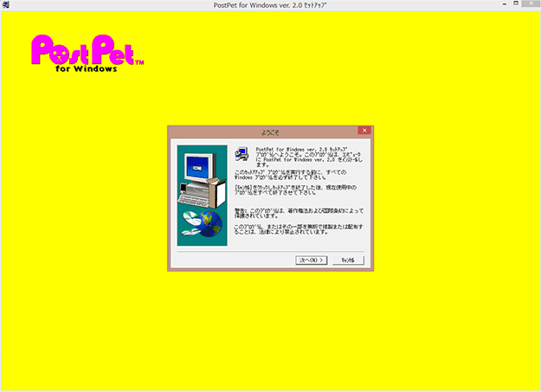
Task: Click the pink PostPet logo
Action: coord(84,50)
